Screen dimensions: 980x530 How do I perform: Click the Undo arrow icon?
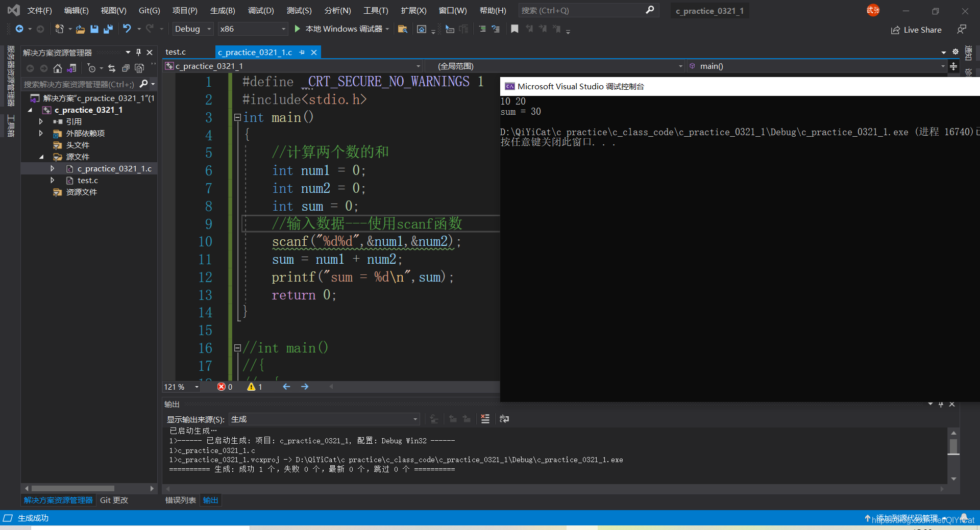tap(127, 29)
